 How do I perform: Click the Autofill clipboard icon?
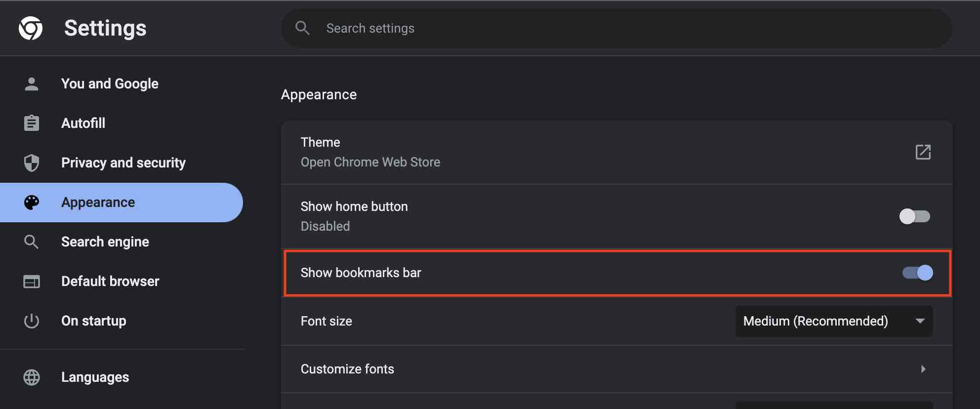[x=32, y=123]
